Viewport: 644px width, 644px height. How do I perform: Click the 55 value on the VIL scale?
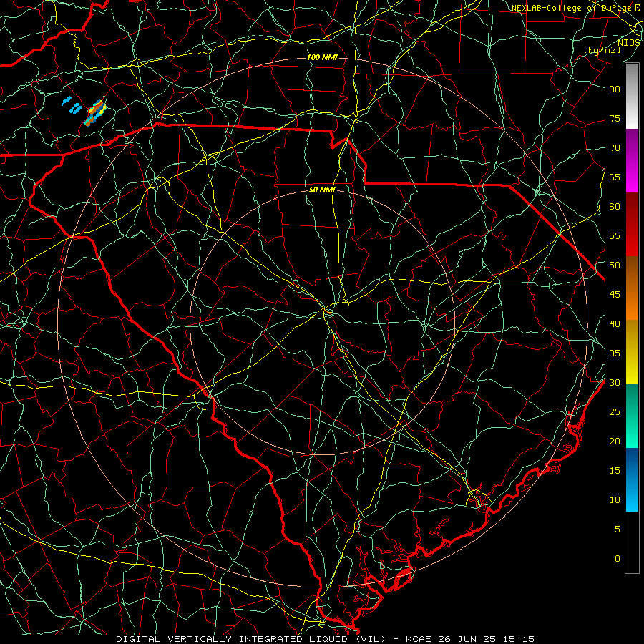[x=615, y=235]
